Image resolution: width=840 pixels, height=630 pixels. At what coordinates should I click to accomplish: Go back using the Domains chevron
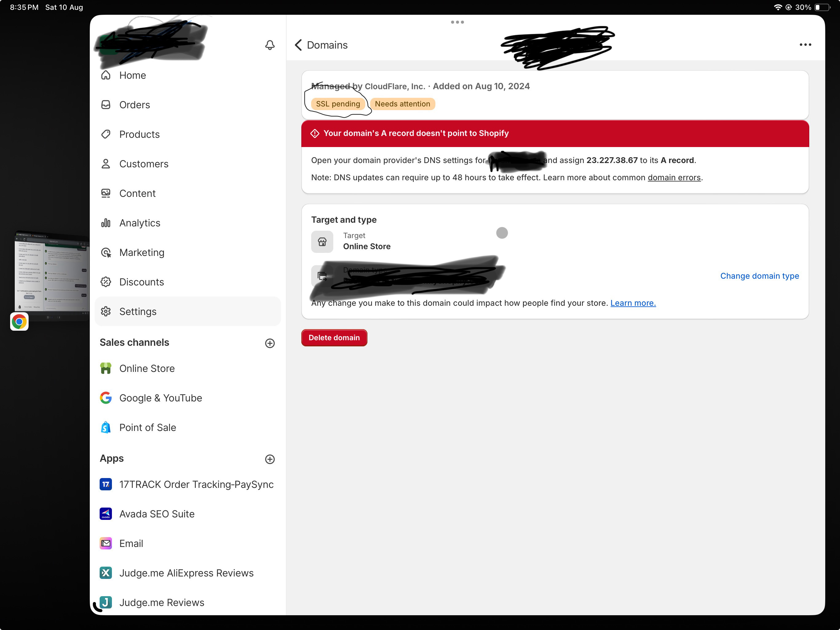pyautogui.click(x=299, y=45)
